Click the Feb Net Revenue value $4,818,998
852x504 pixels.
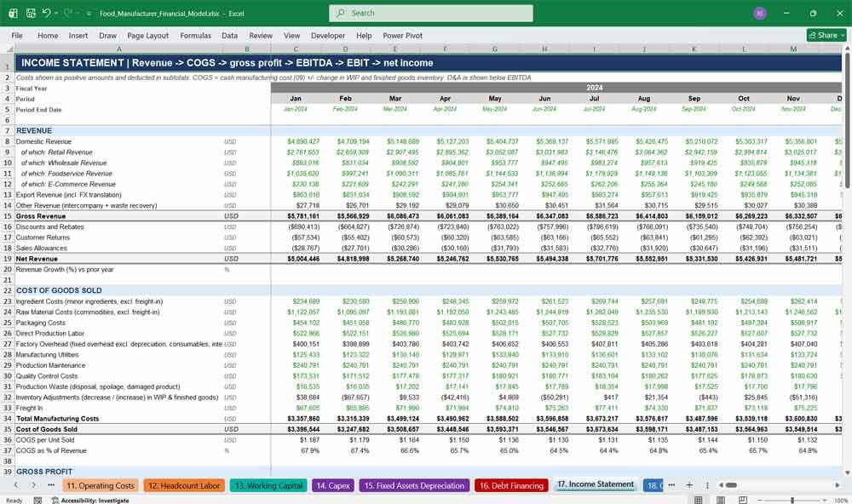tap(354, 259)
